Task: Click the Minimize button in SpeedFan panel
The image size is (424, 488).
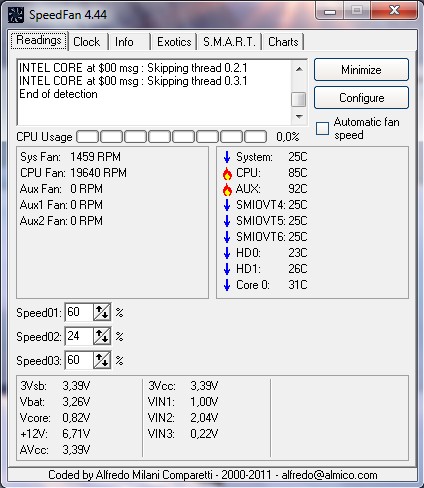Action: click(361, 70)
